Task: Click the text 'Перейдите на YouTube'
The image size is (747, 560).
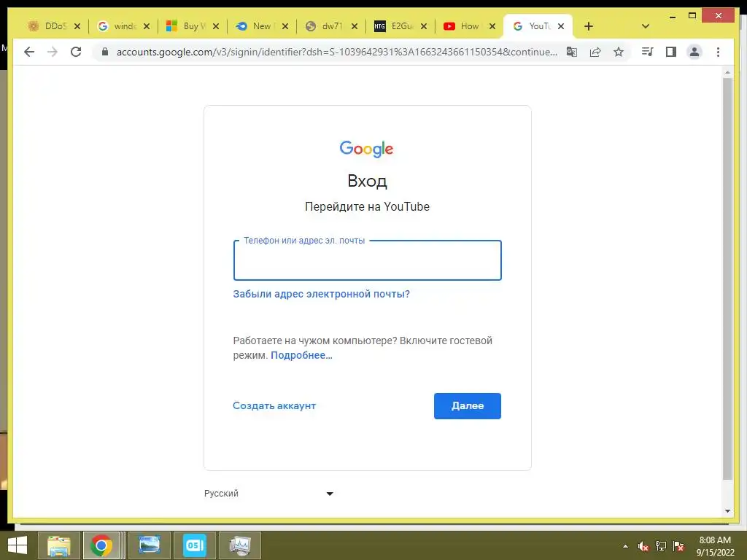Action: click(x=368, y=206)
